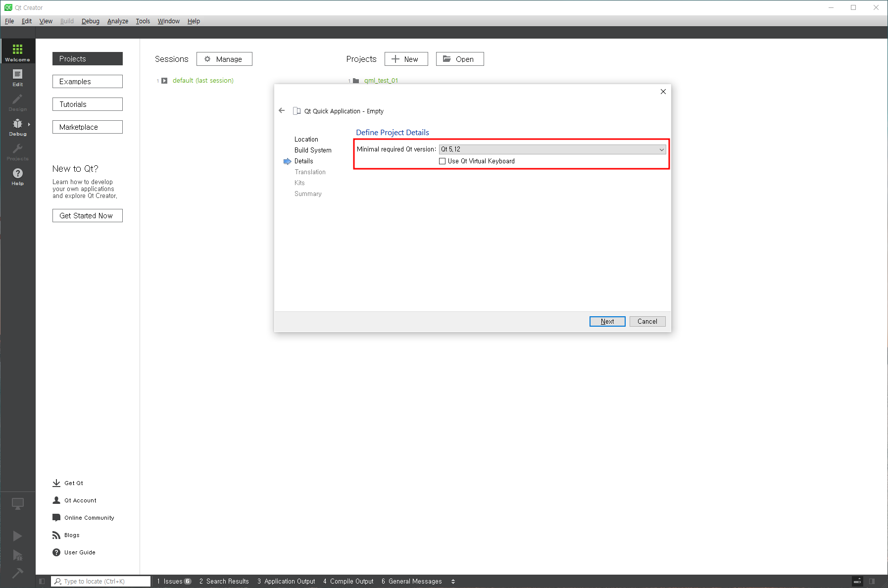Switch to Welcome mode in sidebar
The width and height of the screenshot is (888, 588).
[17, 51]
